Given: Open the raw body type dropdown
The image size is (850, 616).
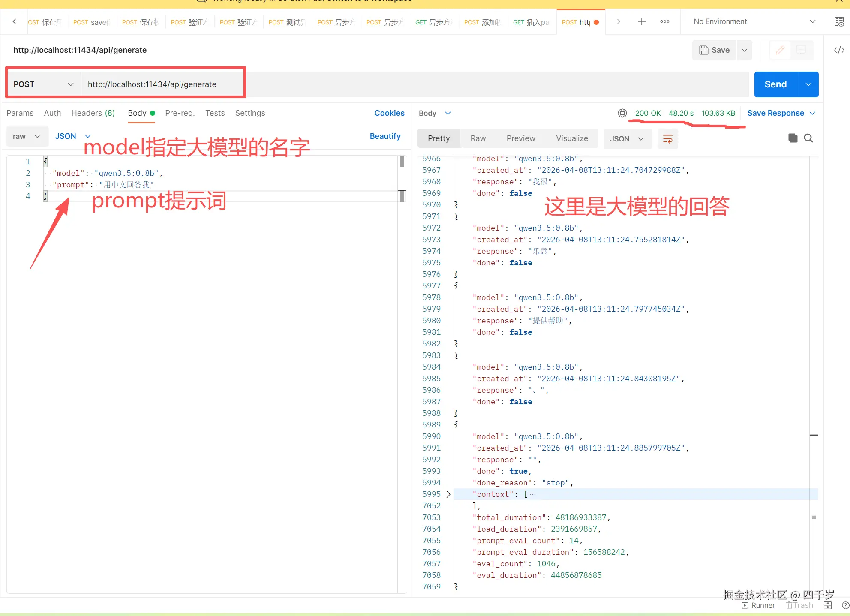Looking at the screenshot, I should click(27, 136).
